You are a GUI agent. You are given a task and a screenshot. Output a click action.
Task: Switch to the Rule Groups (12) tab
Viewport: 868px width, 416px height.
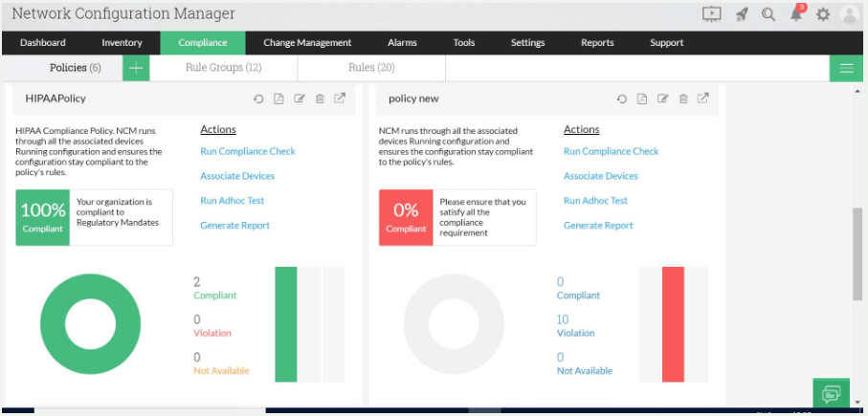click(223, 68)
